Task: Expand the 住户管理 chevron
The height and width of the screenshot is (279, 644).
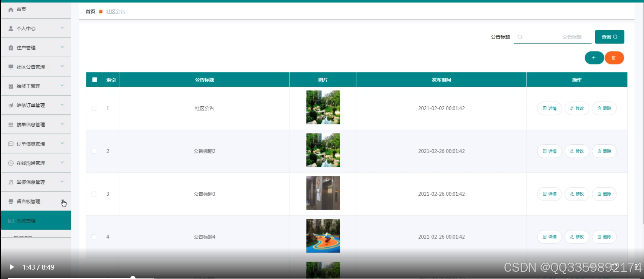Action: click(62, 47)
